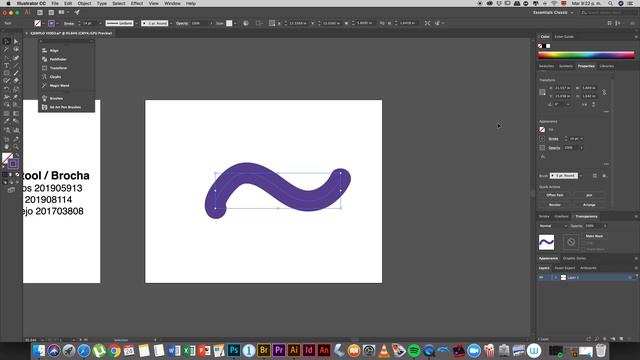The height and width of the screenshot is (360, 640).
Task: Open Essentials Classic workspace dropdown
Action: coord(553,13)
